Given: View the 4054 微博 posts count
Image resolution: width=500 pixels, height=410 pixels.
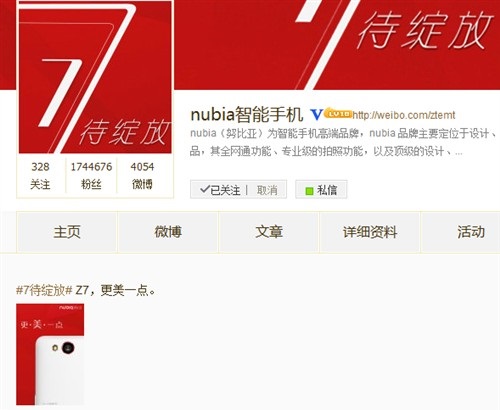Looking at the screenshot, I should pos(142,175).
